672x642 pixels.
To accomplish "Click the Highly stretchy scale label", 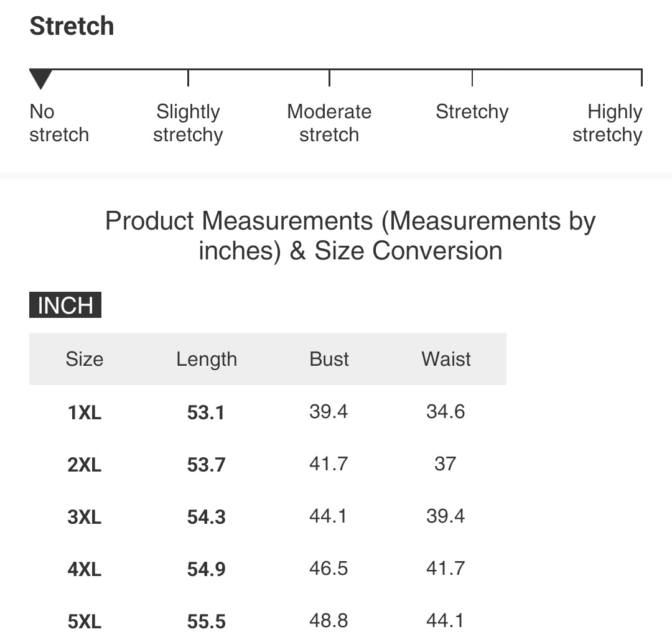I will coord(607,123).
